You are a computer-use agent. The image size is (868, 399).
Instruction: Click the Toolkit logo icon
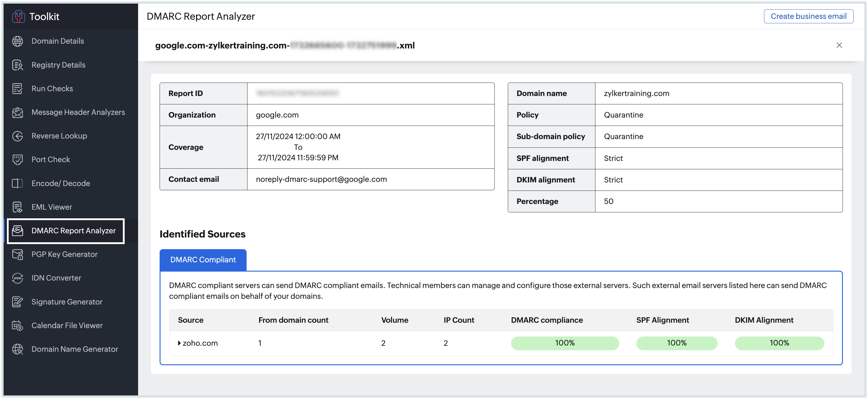tap(19, 16)
